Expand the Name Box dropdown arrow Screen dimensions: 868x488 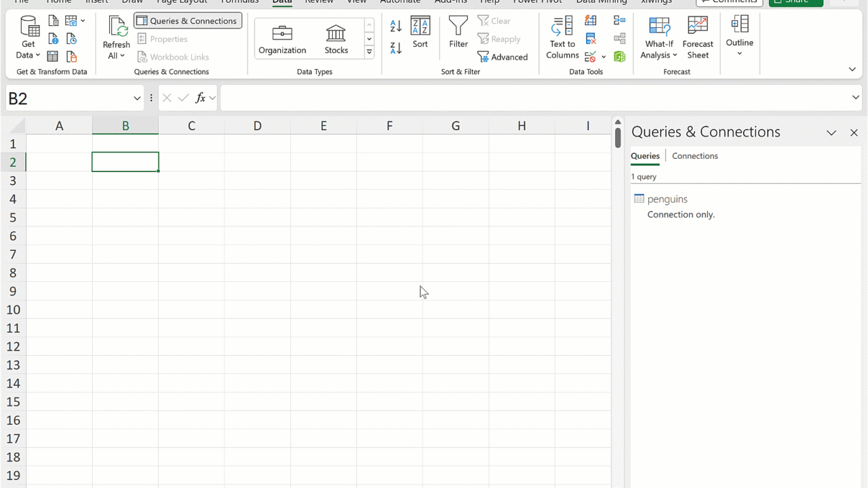pos(137,98)
